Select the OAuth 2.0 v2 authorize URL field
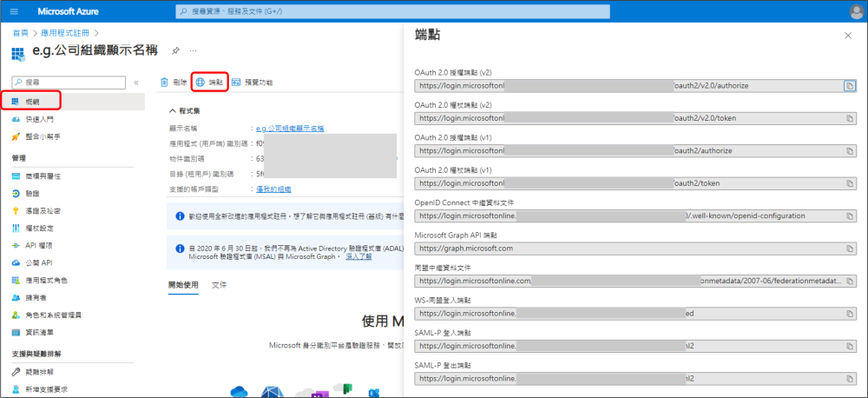The width and height of the screenshot is (868, 398). tap(635, 85)
